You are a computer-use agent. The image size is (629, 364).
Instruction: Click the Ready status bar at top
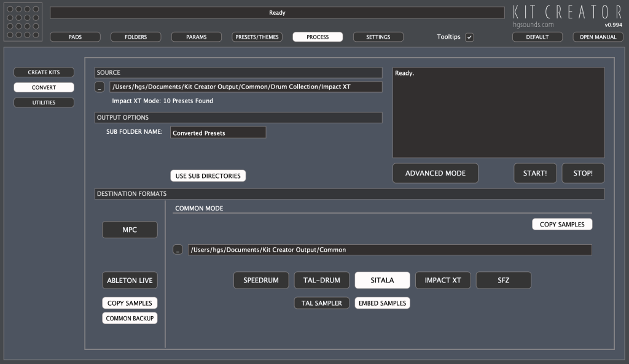click(277, 13)
